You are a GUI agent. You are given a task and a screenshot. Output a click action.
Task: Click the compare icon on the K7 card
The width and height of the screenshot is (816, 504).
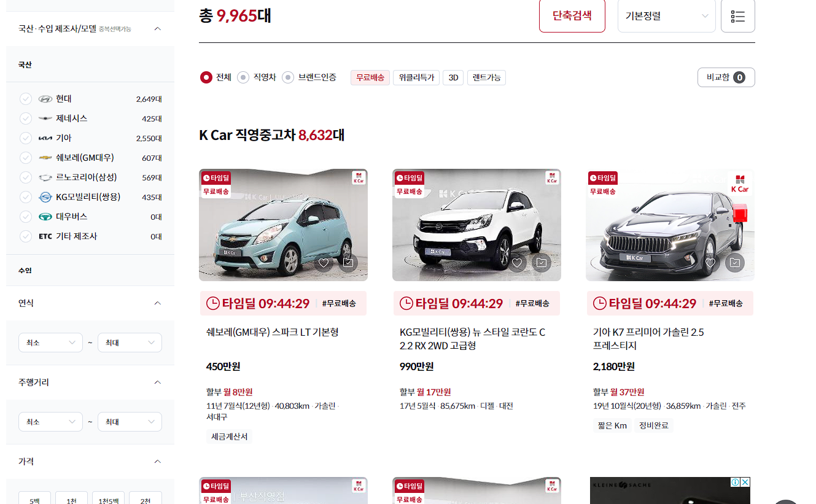(x=734, y=262)
